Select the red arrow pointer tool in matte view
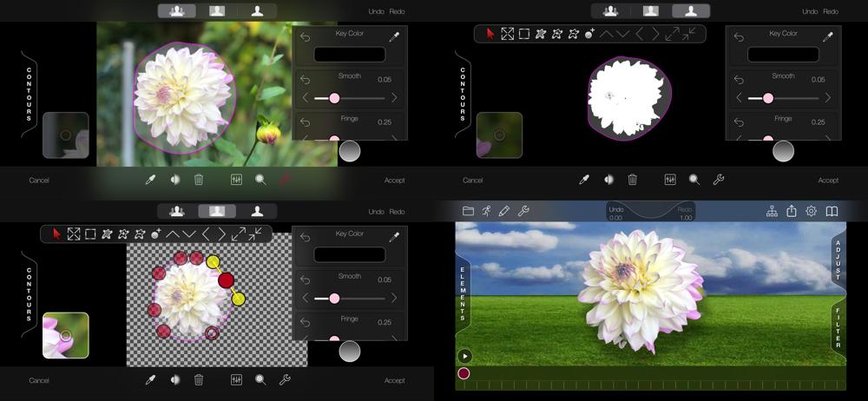This screenshot has height=401, width=868. click(490, 34)
